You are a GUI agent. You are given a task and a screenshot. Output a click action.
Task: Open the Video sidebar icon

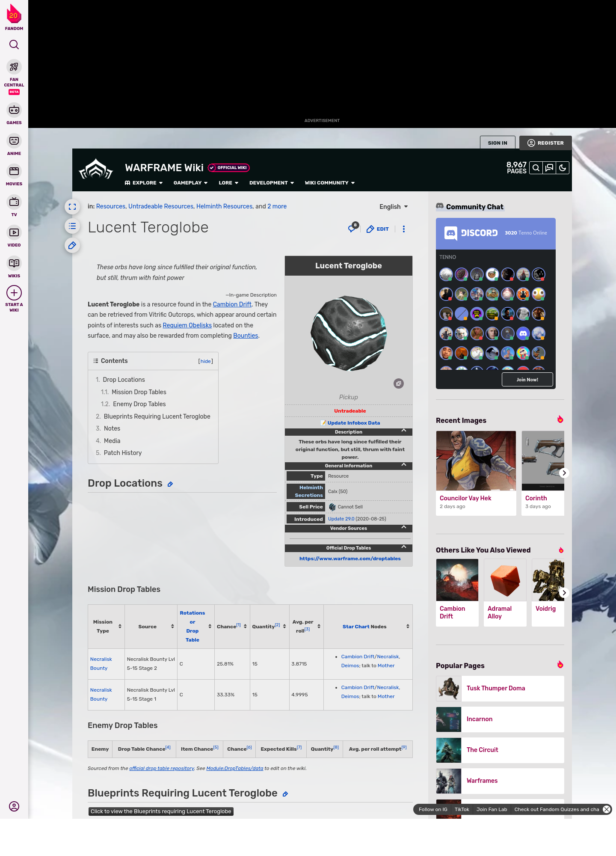(x=14, y=232)
